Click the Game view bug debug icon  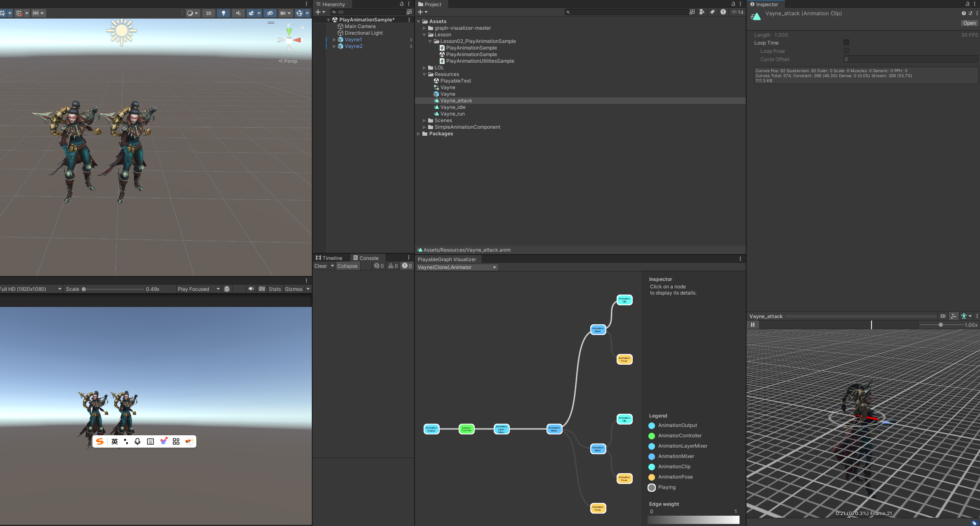227,289
